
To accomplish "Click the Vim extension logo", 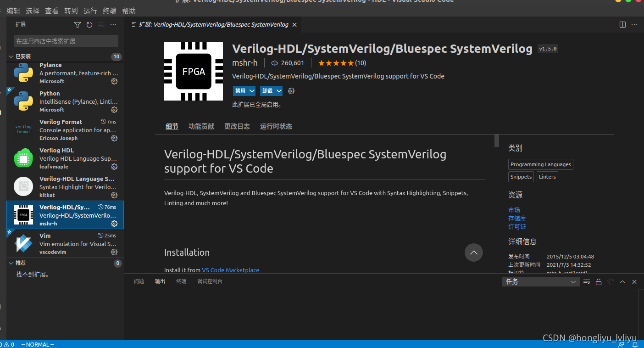I will coord(23,243).
